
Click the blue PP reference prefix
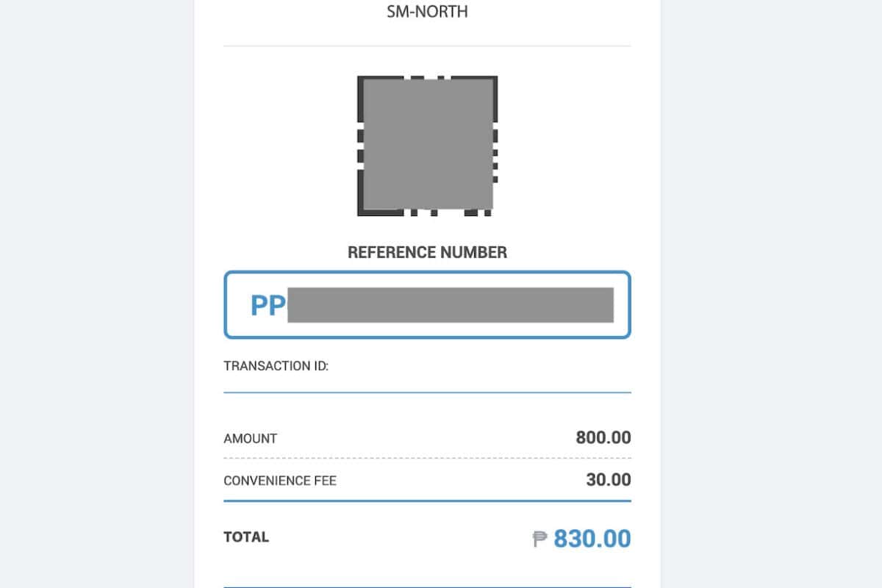tap(268, 305)
